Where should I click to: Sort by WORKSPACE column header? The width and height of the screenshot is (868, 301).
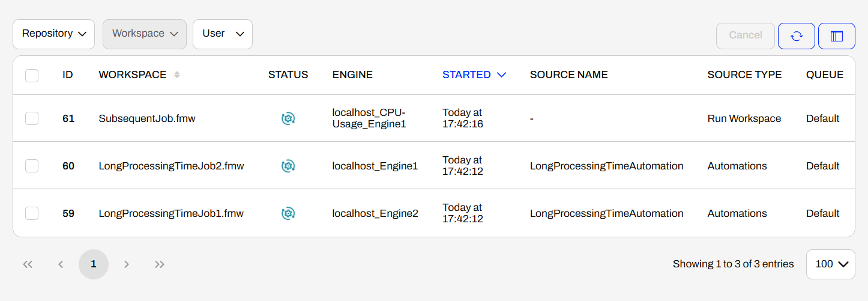133,75
